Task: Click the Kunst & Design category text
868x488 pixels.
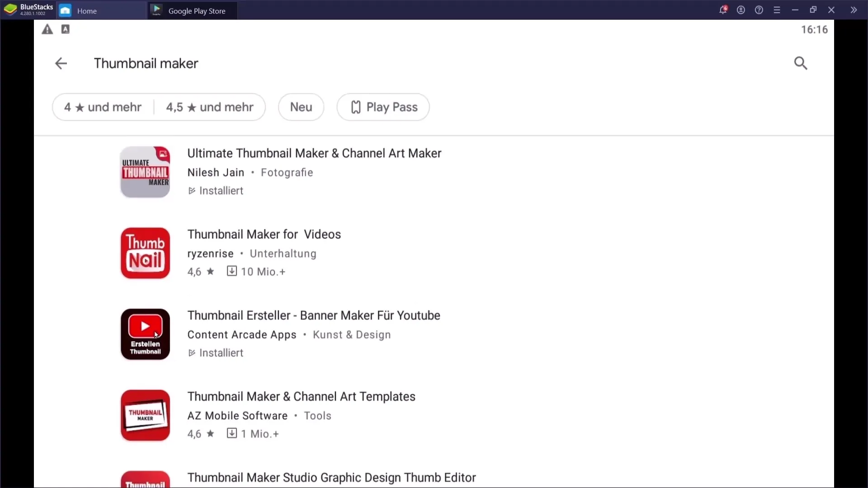Action: pyautogui.click(x=352, y=335)
